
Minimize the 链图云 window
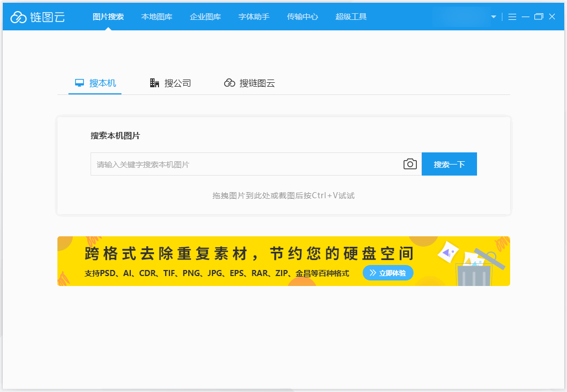pyautogui.click(x=526, y=17)
